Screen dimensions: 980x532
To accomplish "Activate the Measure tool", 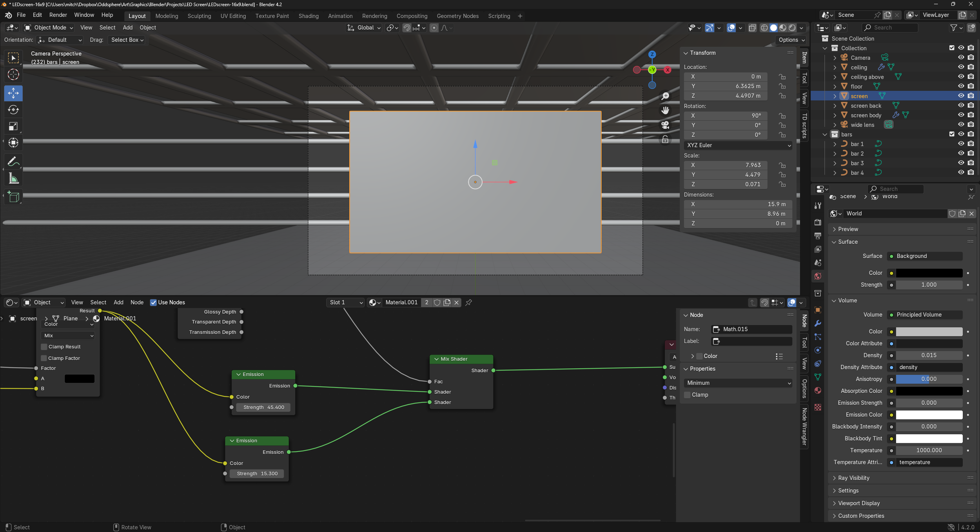I will [13, 179].
